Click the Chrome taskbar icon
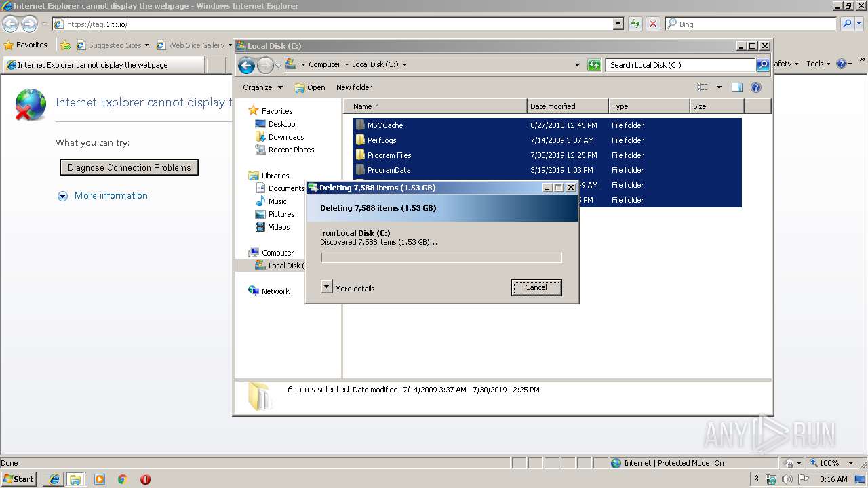 pyautogui.click(x=123, y=479)
